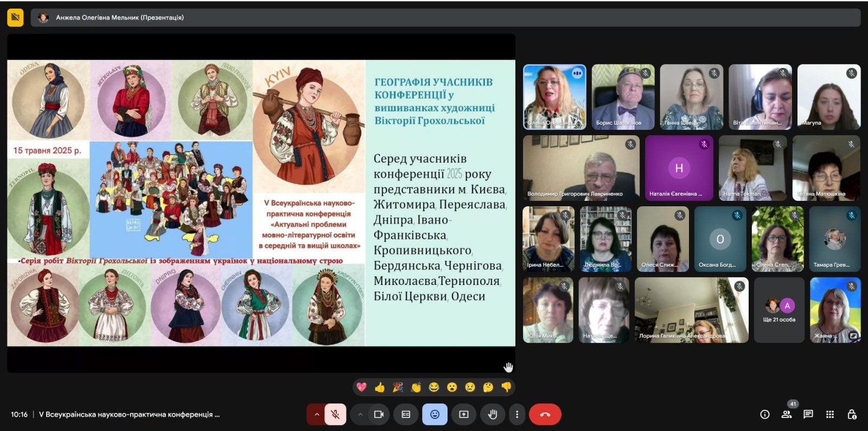Click muted mic icon on Тамара Грев... tile

point(852,215)
